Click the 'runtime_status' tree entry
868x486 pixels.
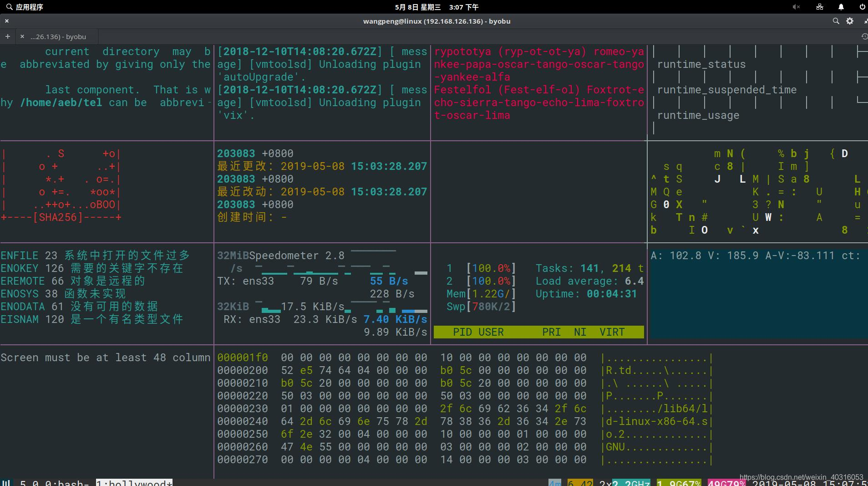[x=701, y=64]
